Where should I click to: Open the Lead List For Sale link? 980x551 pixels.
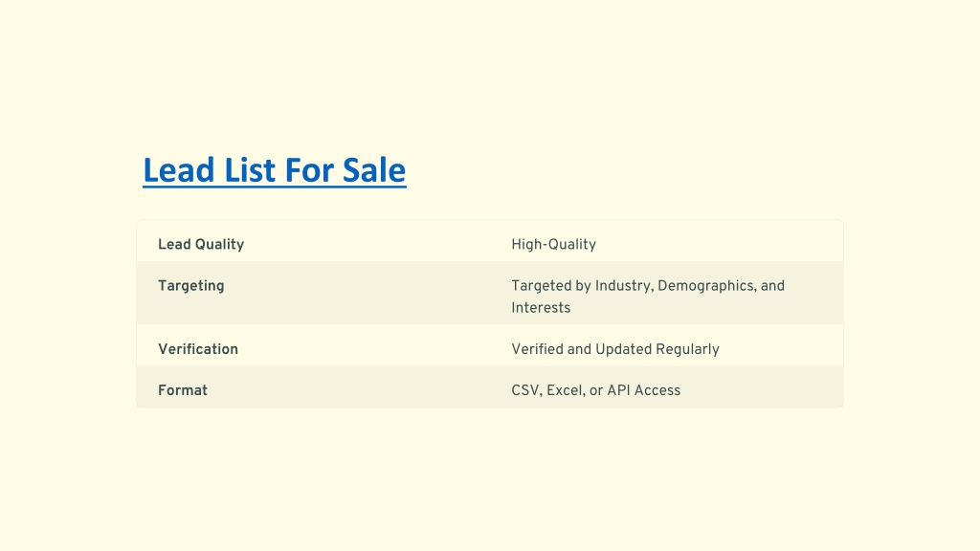tap(275, 170)
